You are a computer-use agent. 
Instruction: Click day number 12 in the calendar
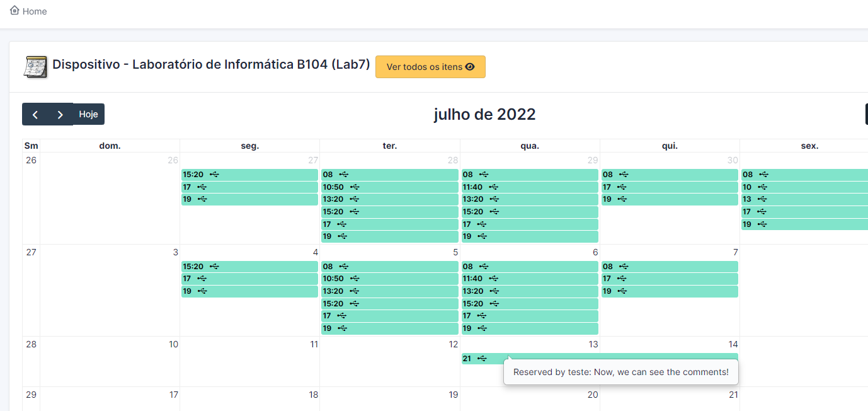click(453, 344)
